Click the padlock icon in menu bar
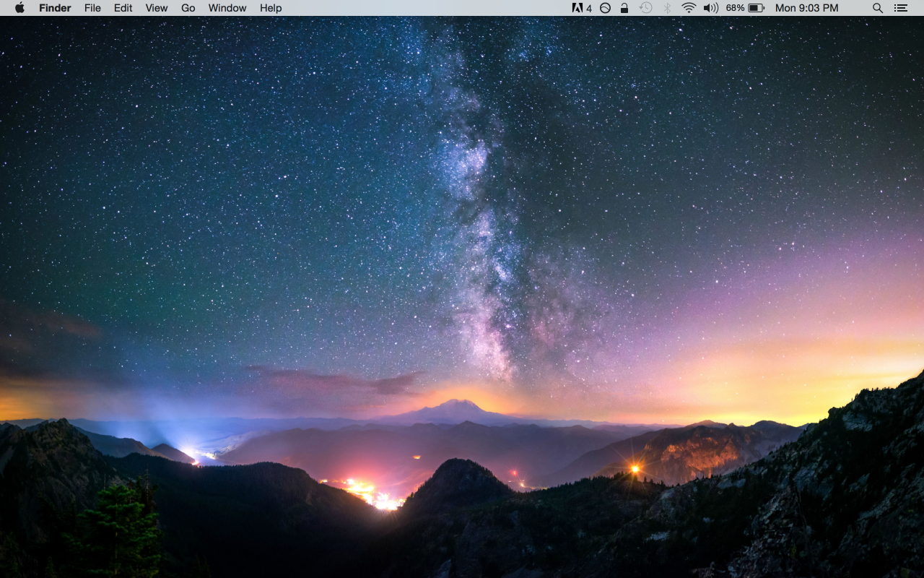 pos(624,8)
